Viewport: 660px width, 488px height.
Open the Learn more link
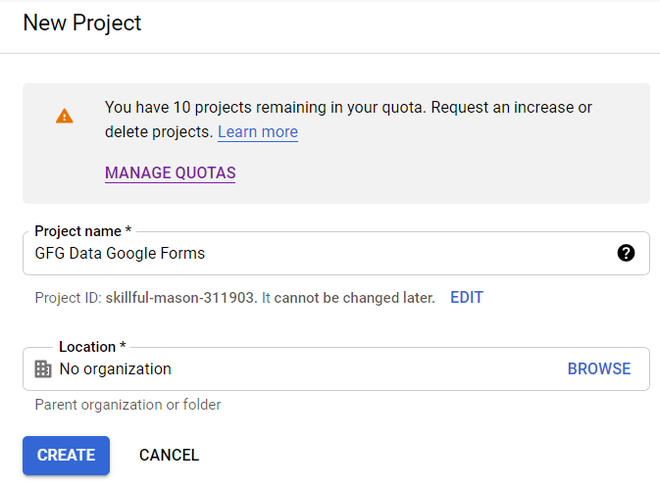[257, 132]
